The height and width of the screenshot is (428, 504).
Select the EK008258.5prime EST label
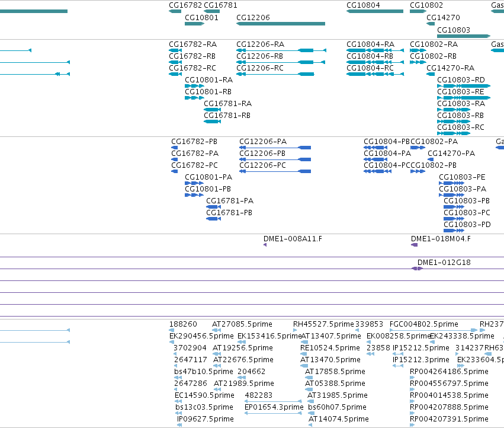(399, 336)
